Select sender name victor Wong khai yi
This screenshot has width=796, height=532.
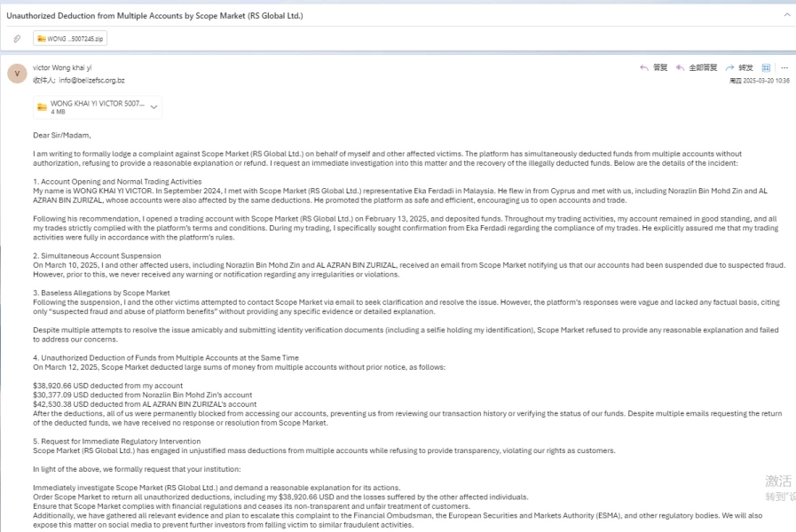(x=62, y=67)
